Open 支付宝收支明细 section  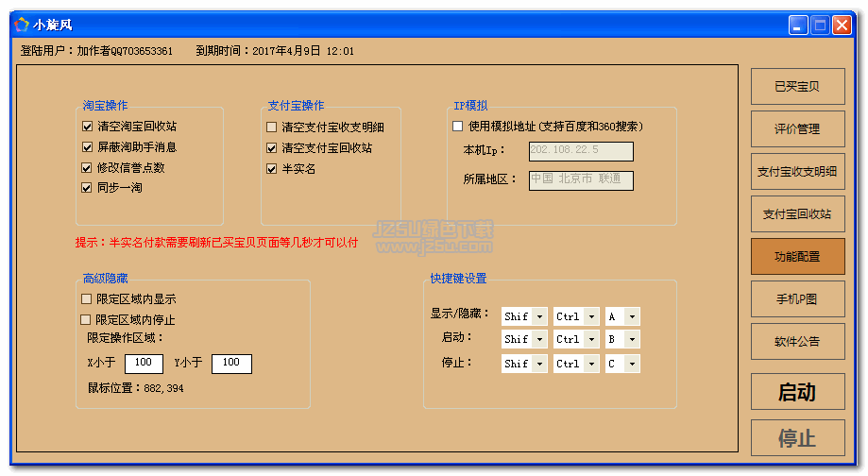798,172
